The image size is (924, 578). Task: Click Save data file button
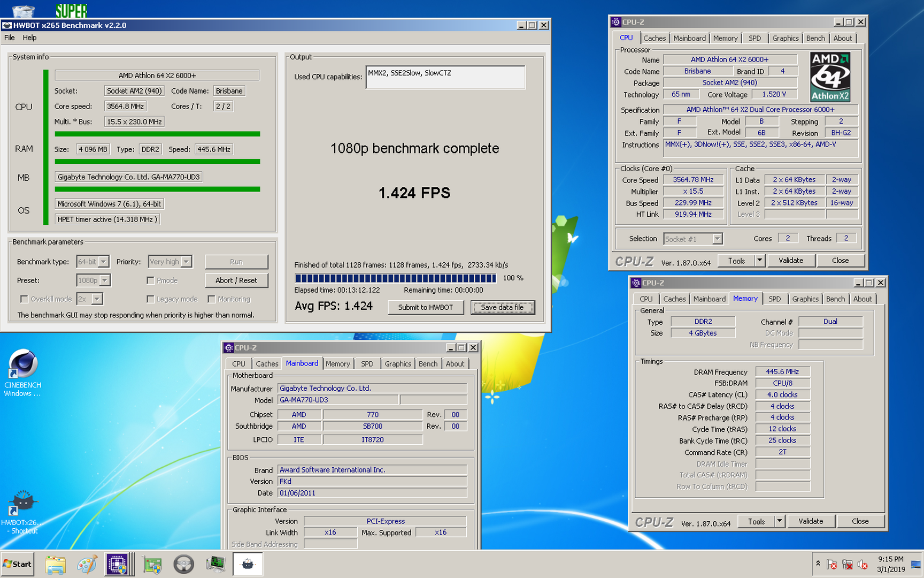click(502, 307)
